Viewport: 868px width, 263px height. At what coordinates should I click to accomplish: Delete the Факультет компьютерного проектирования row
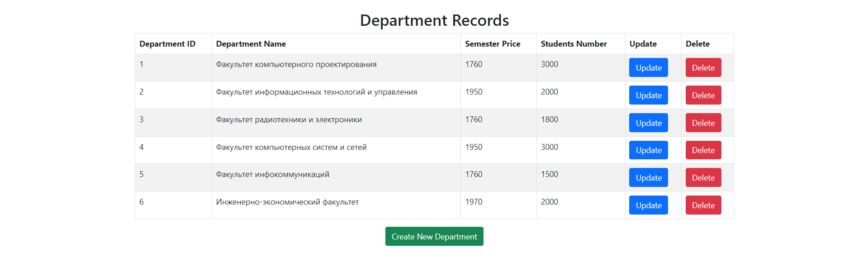(x=703, y=67)
